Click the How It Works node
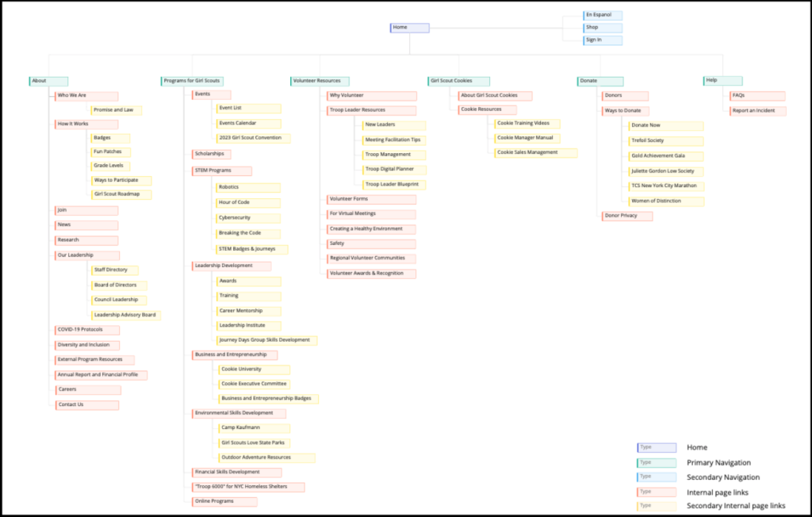812x517 pixels. coord(86,124)
